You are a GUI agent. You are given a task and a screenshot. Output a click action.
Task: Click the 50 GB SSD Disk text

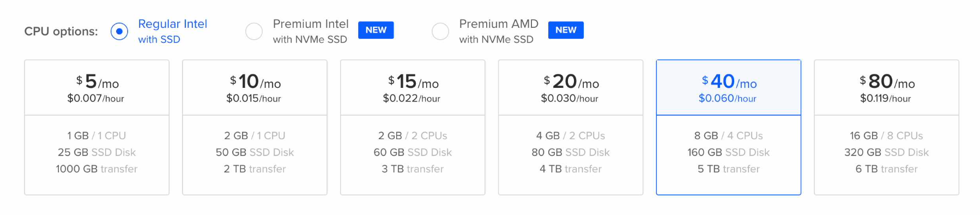(255, 152)
